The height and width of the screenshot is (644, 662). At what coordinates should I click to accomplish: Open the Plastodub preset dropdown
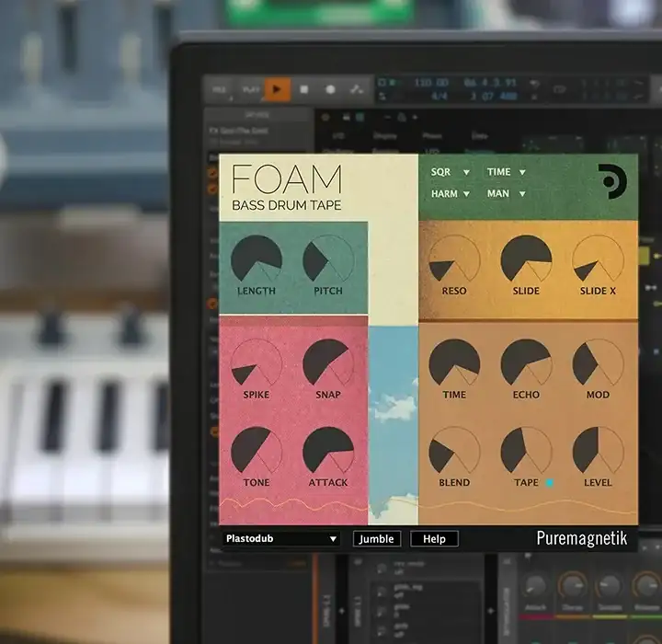tap(280, 539)
